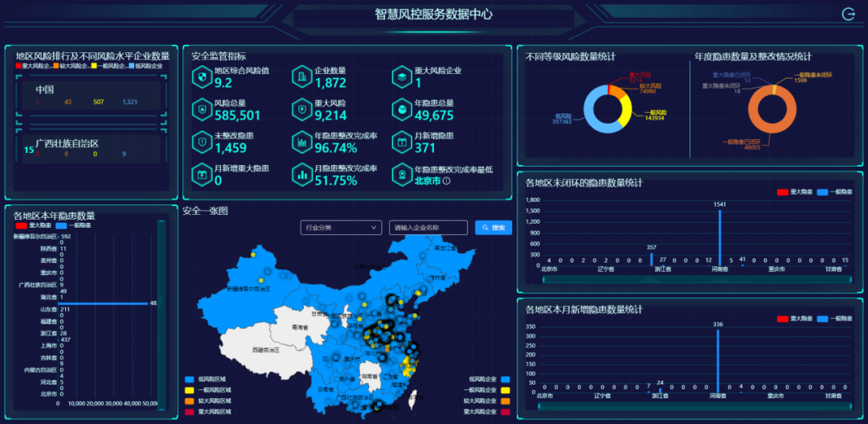Toggle 一般隐患 legend in 各地区本年隐患数量
The width and height of the screenshot is (868, 424).
[73, 225]
